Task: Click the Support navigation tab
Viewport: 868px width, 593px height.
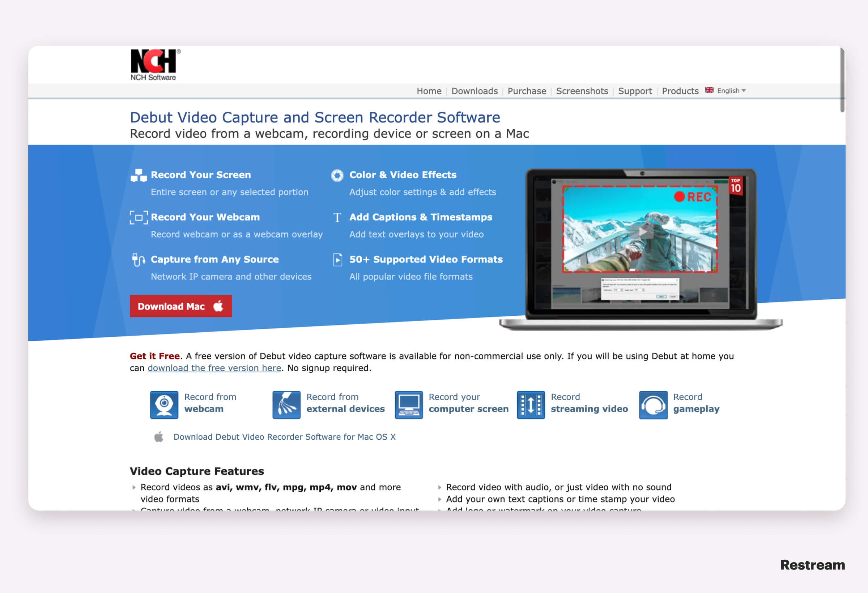Action: (x=634, y=91)
